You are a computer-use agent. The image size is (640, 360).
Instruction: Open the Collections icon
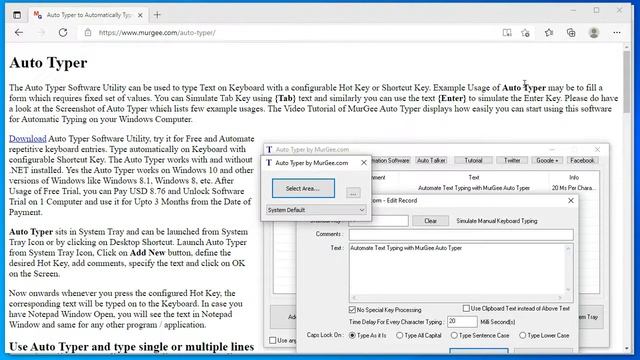571,33
